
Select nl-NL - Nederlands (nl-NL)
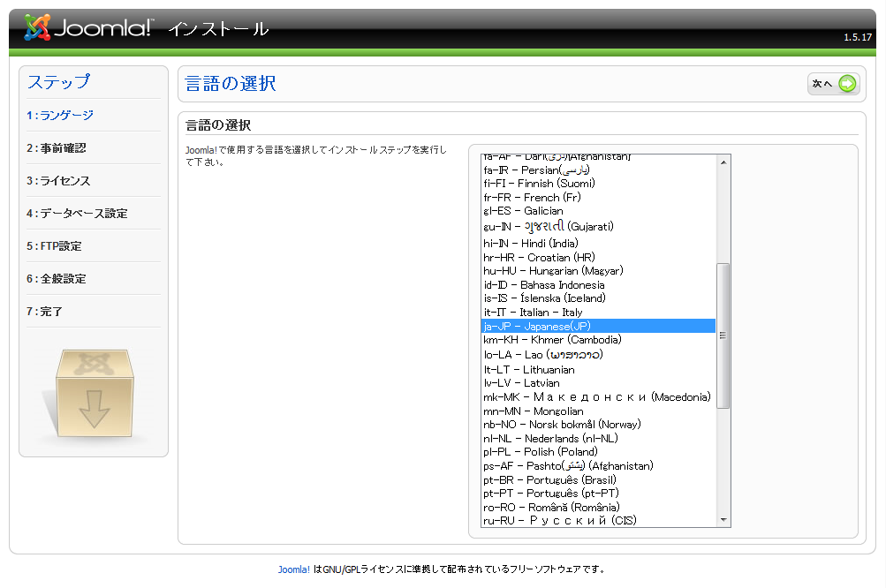pos(598,438)
